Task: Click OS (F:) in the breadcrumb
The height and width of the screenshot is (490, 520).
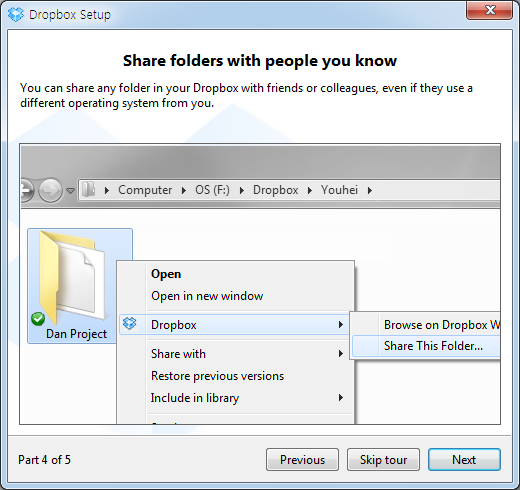Action: (212, 190)
